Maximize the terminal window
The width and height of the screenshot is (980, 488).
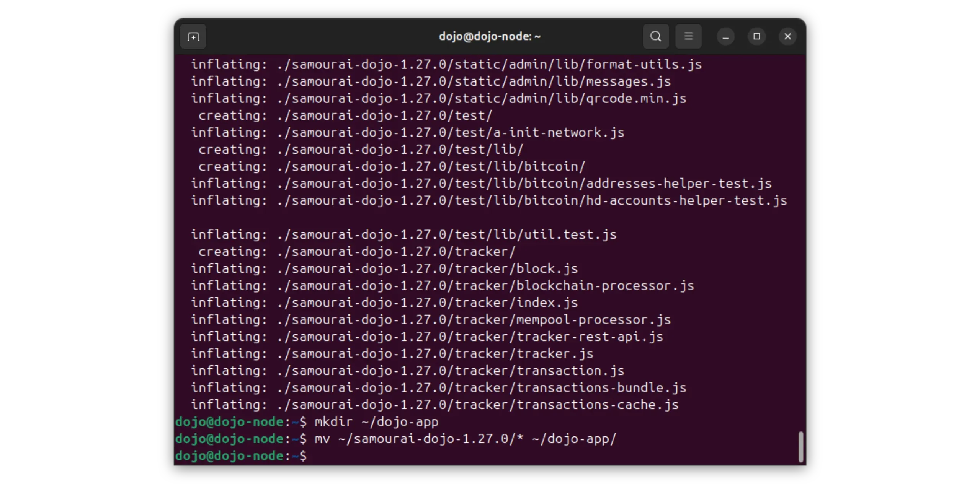(x=756, y=37)
